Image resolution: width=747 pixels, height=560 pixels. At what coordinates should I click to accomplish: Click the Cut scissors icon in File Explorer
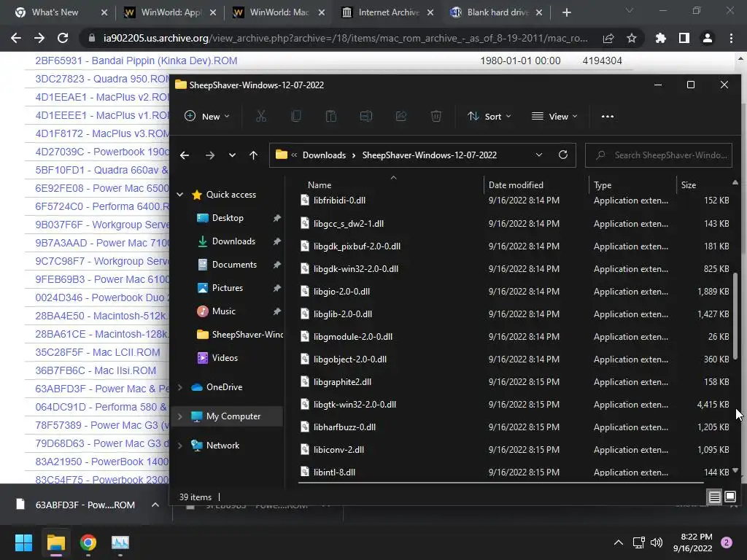[x=261, y=116]
